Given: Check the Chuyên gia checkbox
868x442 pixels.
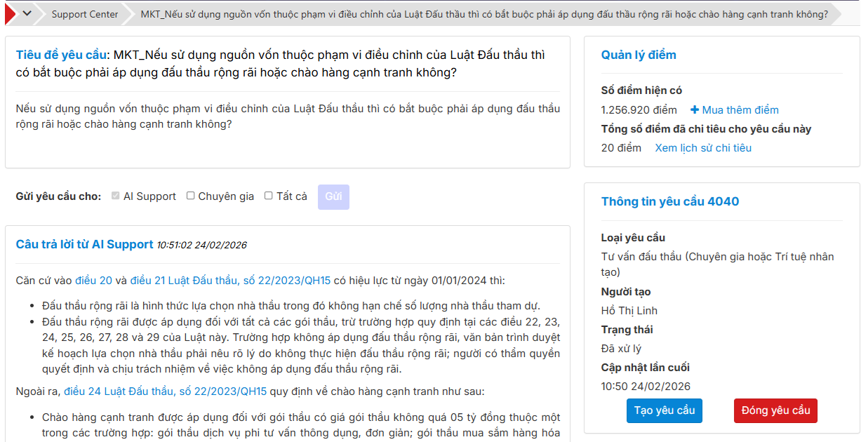Looking at the screenshot, I should (x=190, y=196).
